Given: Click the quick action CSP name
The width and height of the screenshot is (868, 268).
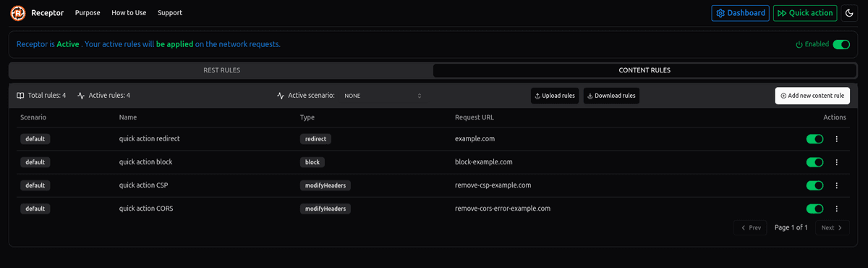Looking at the screenshot, I should 144,185.
